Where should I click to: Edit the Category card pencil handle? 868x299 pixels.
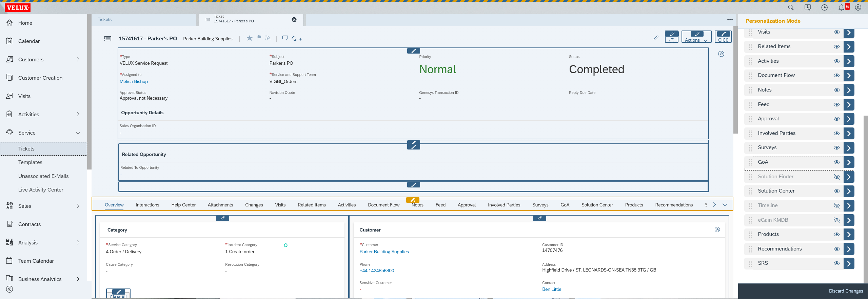[222, 218]
